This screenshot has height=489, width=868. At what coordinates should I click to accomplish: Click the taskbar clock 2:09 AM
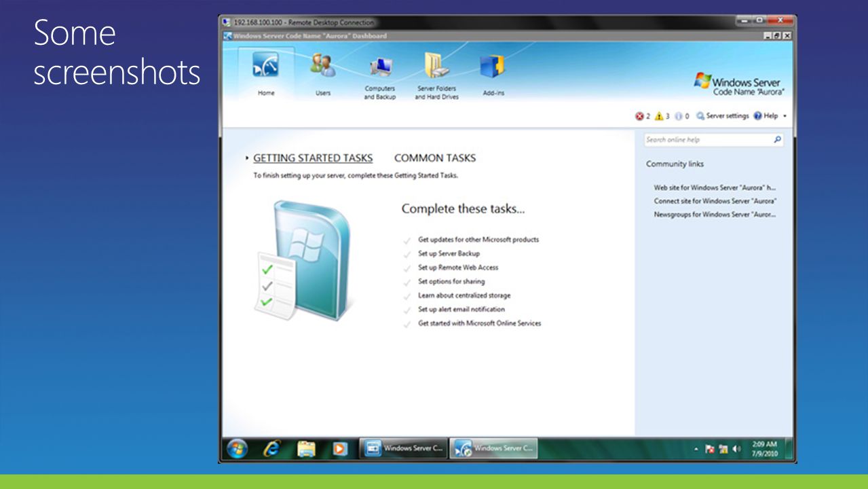coord(764,449)
